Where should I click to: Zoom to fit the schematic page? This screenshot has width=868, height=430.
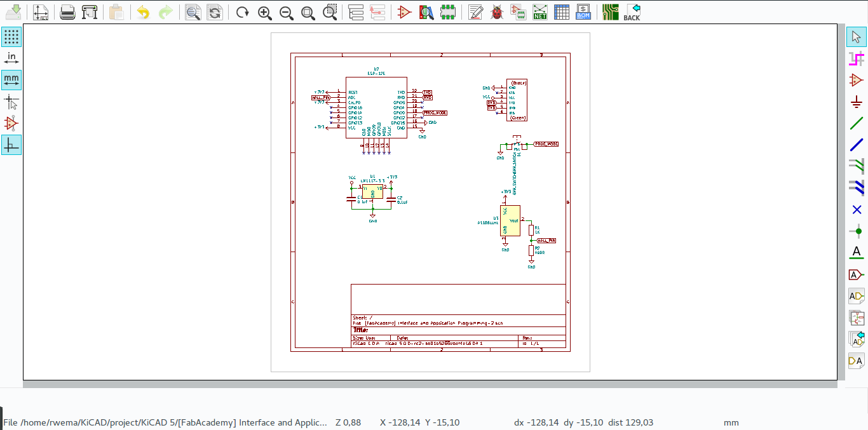tap(308, 11)
